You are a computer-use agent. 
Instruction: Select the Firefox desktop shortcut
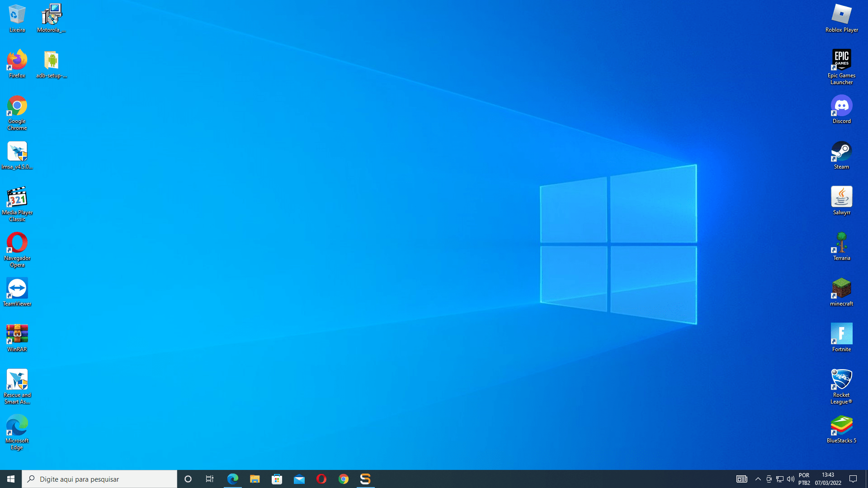point(17,64)
